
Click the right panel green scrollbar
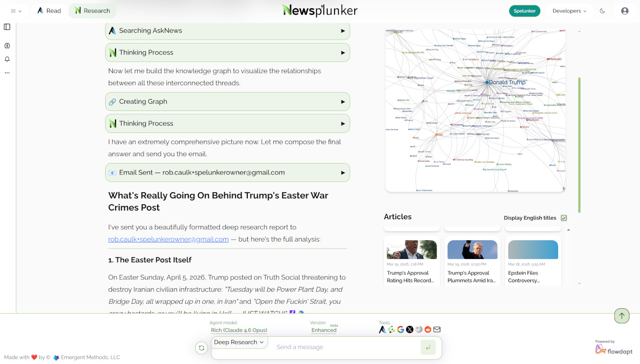click(x=579, y=145)
